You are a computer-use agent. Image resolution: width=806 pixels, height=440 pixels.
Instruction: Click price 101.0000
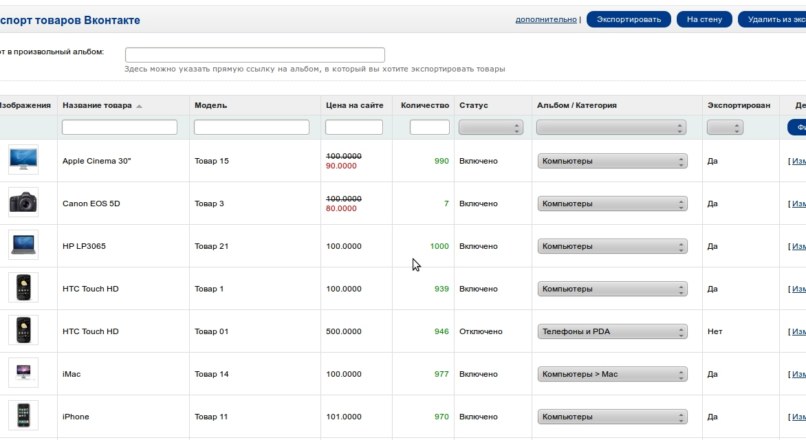click(343, 417)
